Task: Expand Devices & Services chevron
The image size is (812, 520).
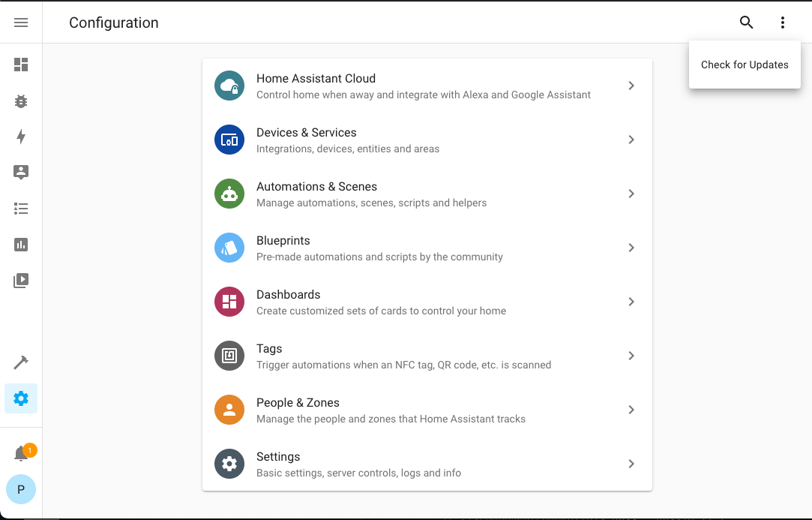Action: pos(631,140)
